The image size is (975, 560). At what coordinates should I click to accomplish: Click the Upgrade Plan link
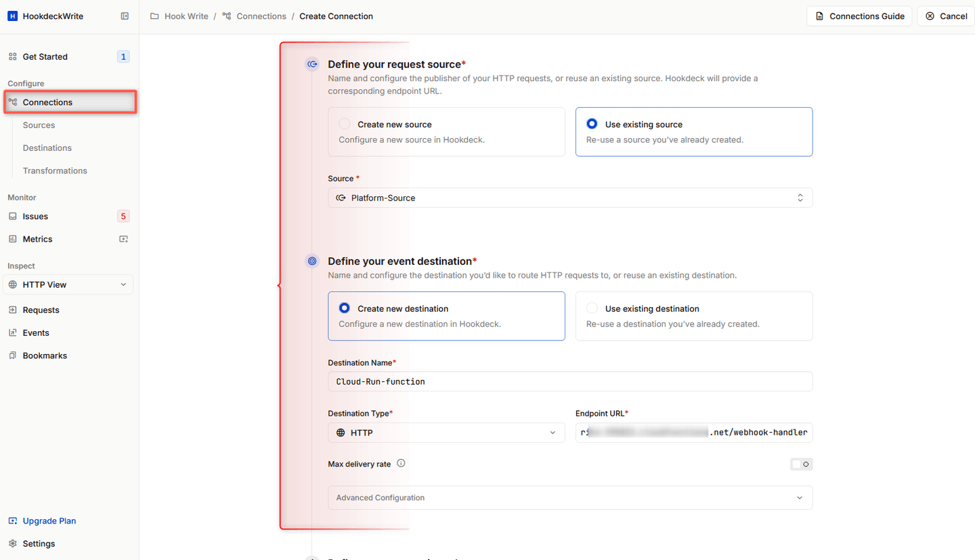[x=49, y=521]
